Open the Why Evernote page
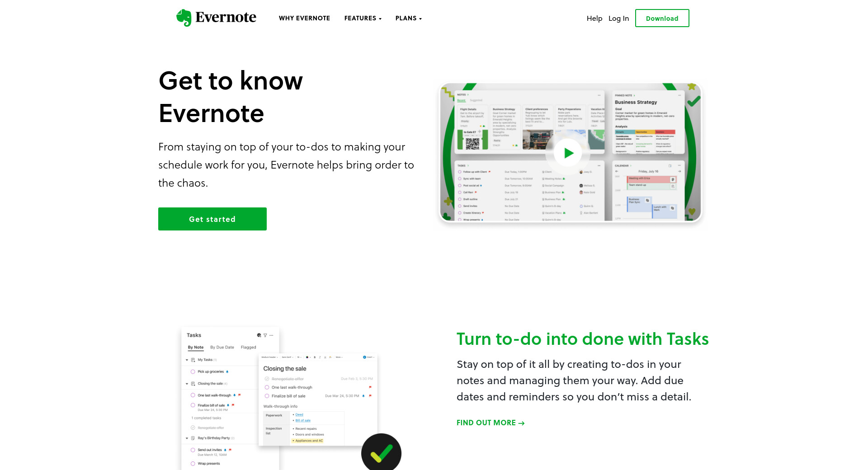The height and width of the screenshot is (470, 868). [304, 18]
